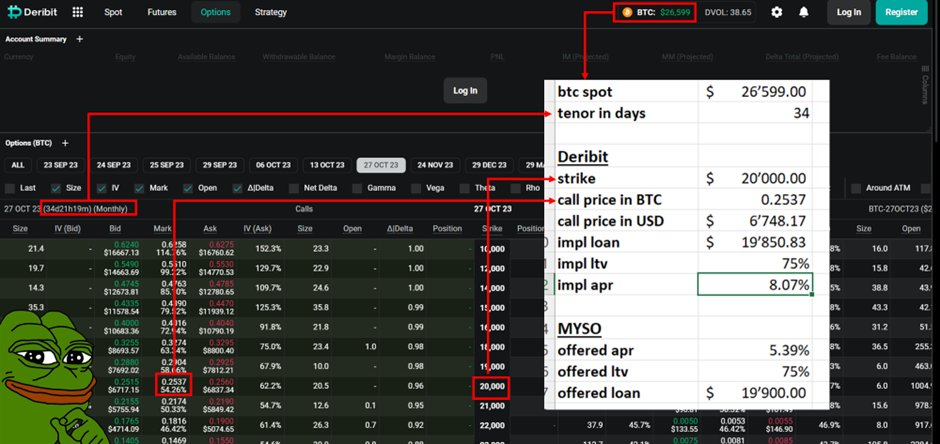Select the 24 NOV 23 expiry tab
The height and width of the screenshot is (444, 940).
(x=435, y=165)
